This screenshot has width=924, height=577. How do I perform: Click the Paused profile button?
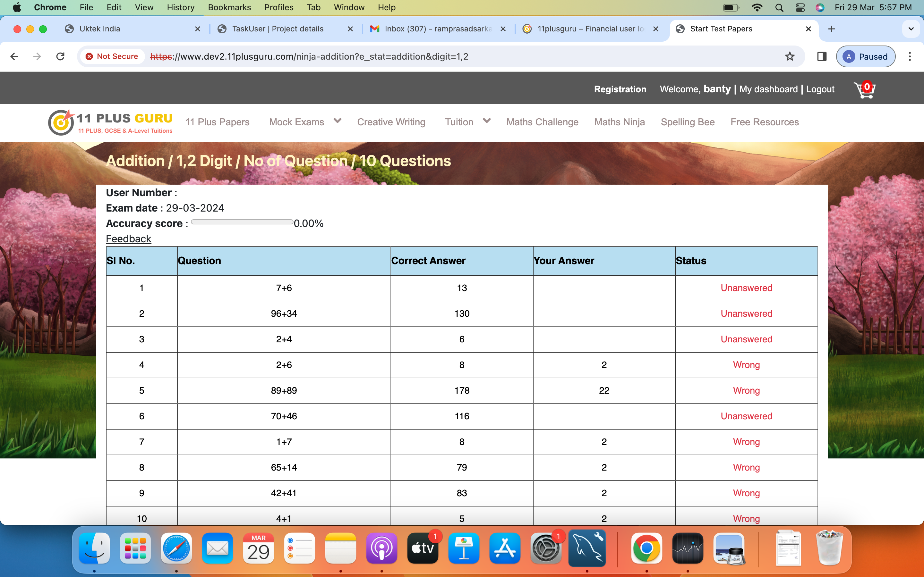pos(865,56)
